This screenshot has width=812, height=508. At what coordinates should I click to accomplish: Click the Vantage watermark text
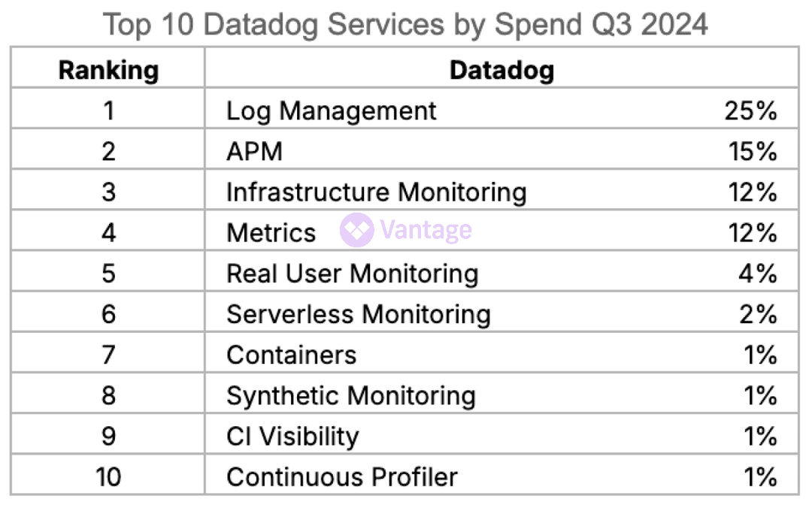coord(426,230)
